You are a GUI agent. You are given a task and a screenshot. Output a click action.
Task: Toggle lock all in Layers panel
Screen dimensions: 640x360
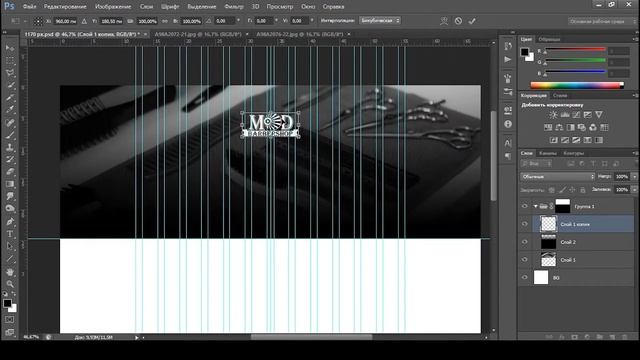point(583,190)
